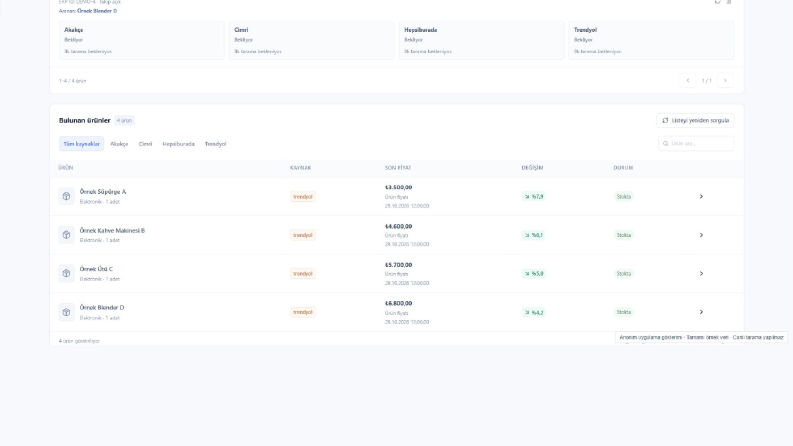Switch to the Akakçe source tab
Image resolution: width=793 pixels, height=446 pixels.
coord(119,144)
